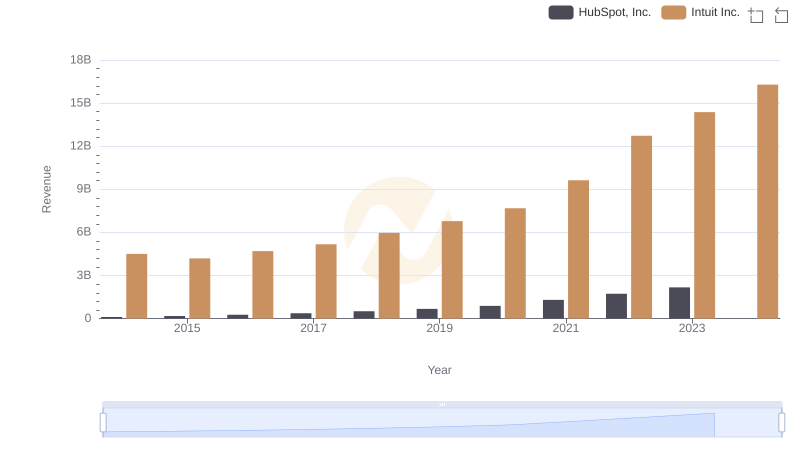
Task: Click the left data zoom slider handle
Action: tap(103, 423)
